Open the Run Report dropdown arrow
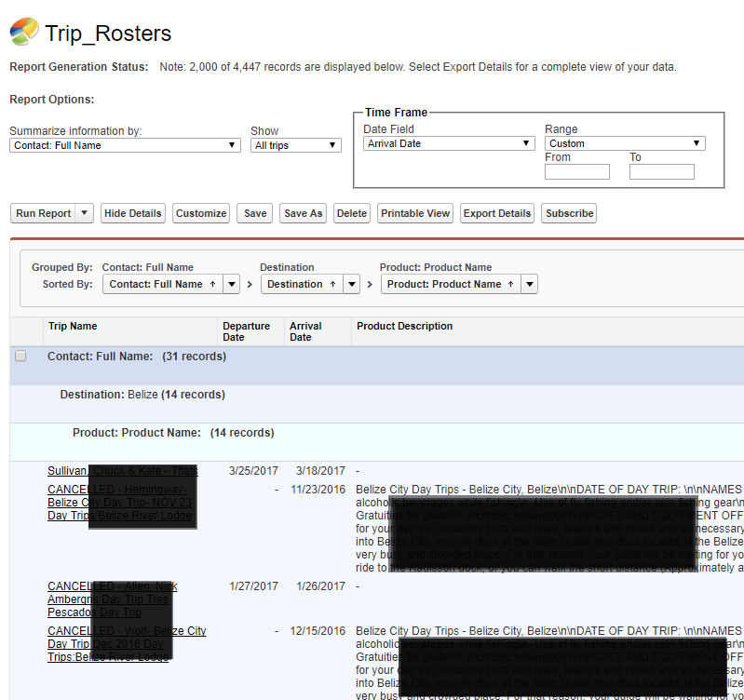The height and width of the screenshot is (700, 744). pyautogui.click(x=85, y=213)
